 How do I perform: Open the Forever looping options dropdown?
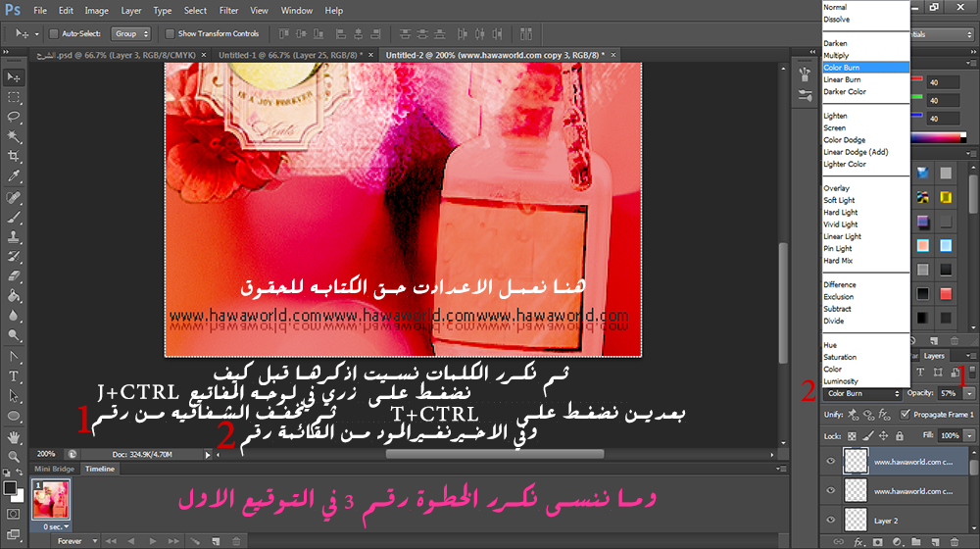(76, 540)
